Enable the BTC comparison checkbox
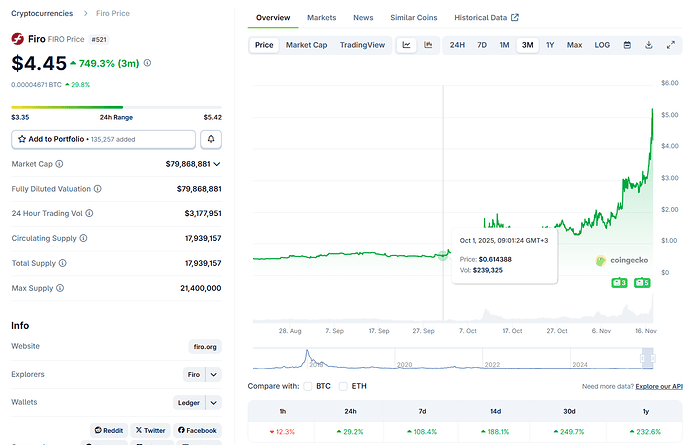 click(x=309, y=386)
